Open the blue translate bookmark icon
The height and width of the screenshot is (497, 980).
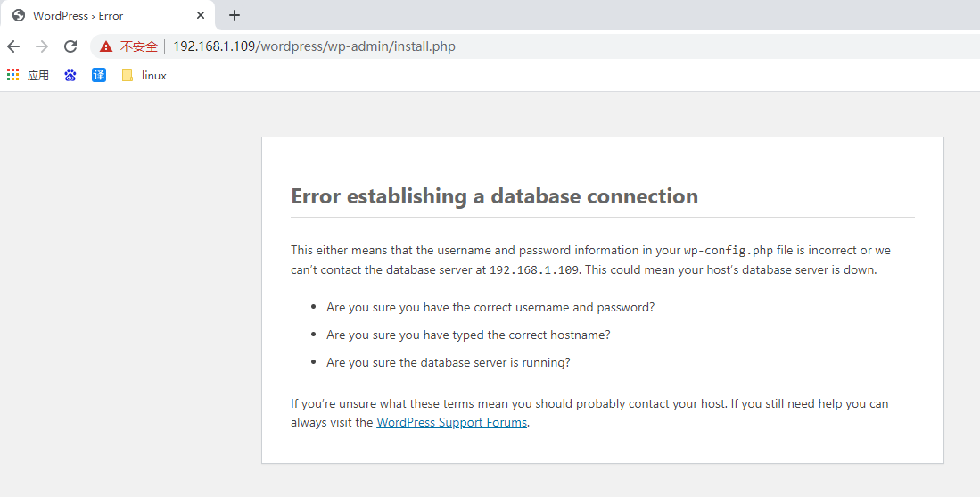point(99,75)
